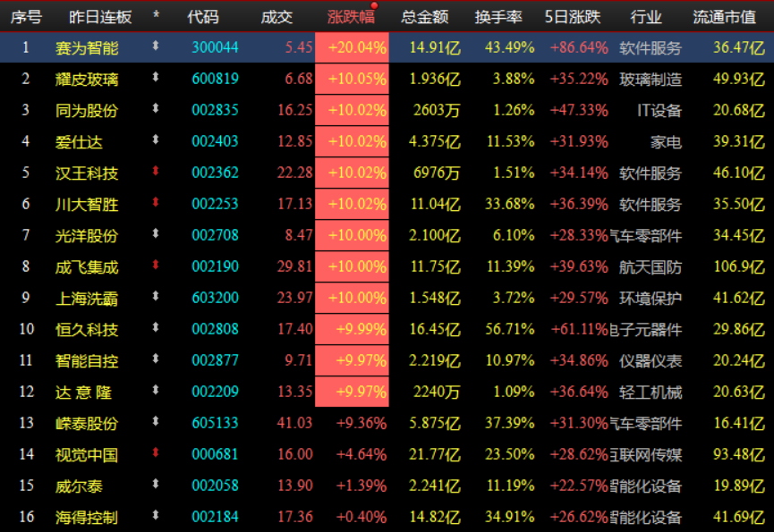Click the red marker icon in 视觉中国 row

(x=156, y=452)
